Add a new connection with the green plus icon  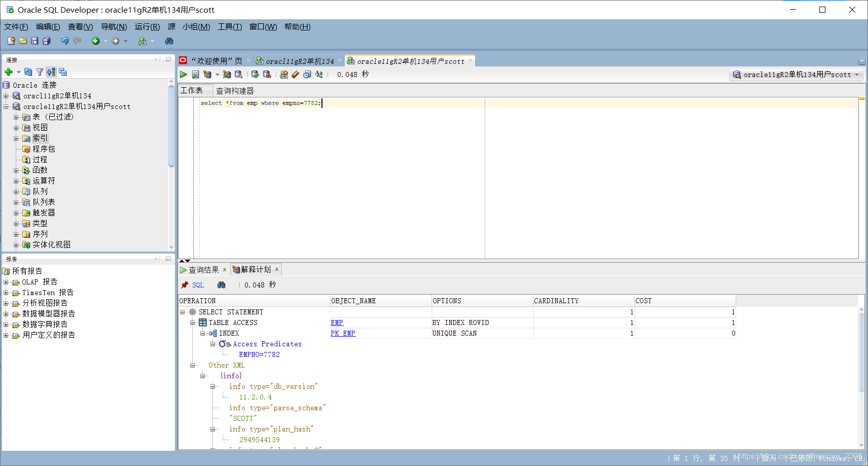pyautogui.click(x=8, y=71)
